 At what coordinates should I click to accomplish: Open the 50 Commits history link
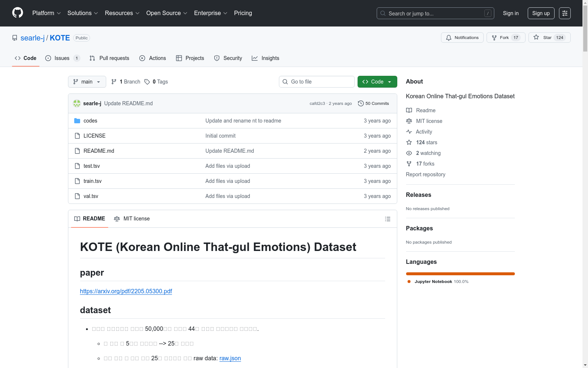pos(373,103)
